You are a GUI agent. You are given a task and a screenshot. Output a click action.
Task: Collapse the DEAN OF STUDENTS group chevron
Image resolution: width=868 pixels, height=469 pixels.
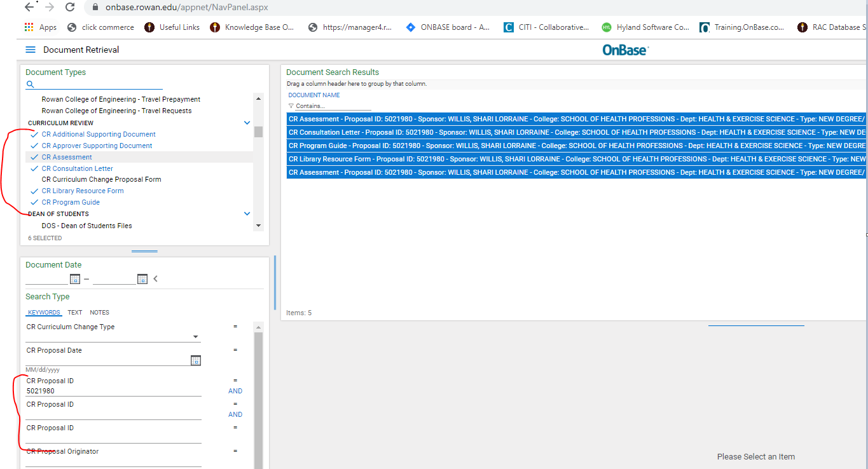(x=247, y=214)
